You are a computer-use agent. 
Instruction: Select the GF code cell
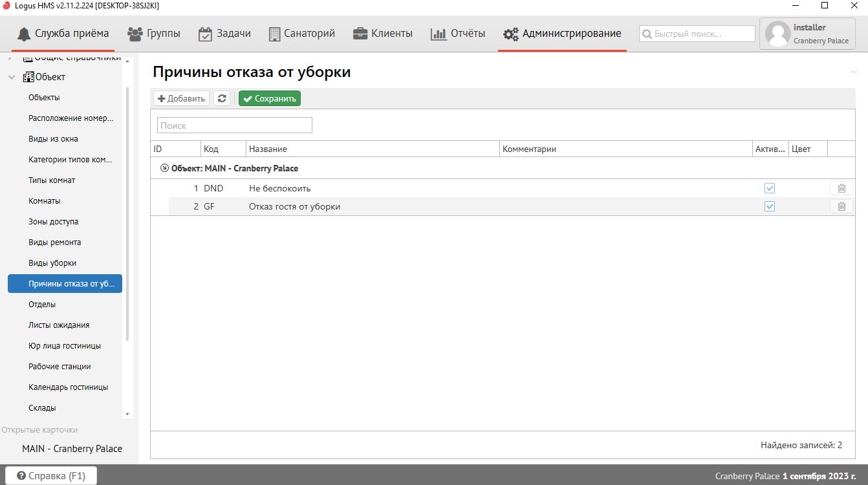pyautogui.click(x=224, y=206)
